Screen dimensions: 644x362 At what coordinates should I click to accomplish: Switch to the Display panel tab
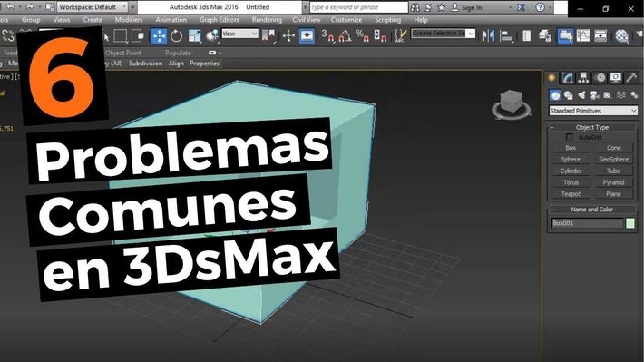[x=615, y=78]
